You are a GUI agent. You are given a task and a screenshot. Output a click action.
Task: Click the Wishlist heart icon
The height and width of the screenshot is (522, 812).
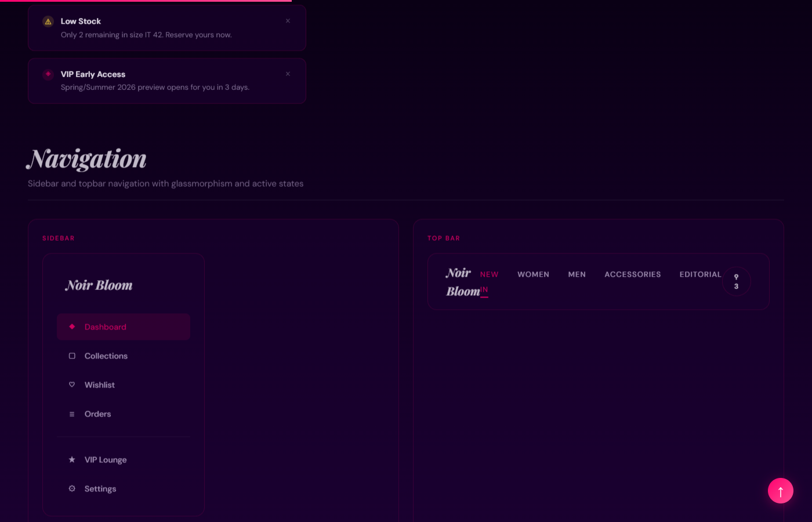coord(72,385)
